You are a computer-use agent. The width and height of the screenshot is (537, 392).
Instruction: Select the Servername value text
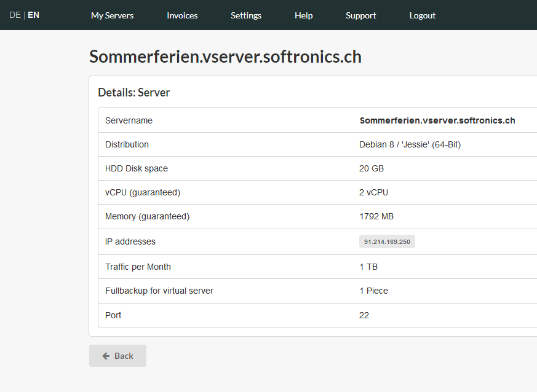click(437, 120)
